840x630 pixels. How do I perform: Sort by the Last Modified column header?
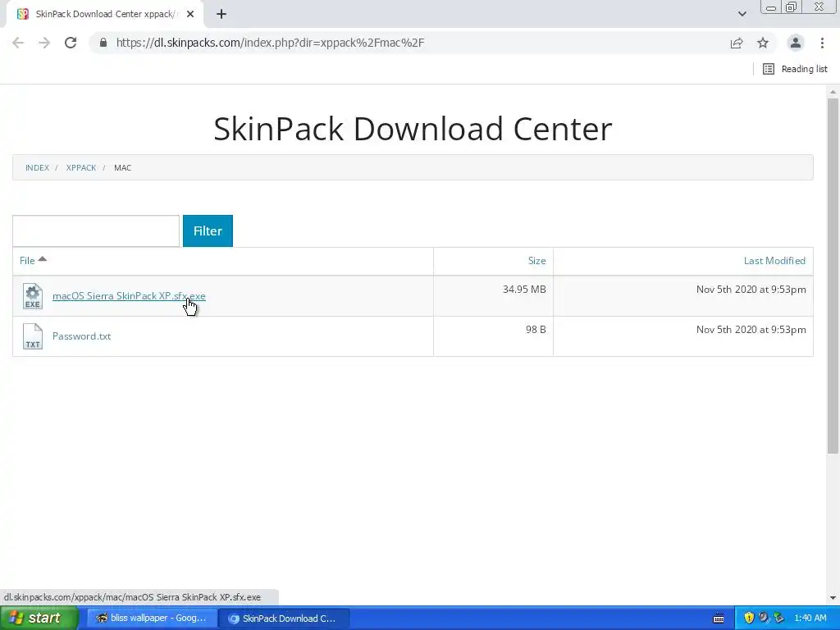(774, 260)
